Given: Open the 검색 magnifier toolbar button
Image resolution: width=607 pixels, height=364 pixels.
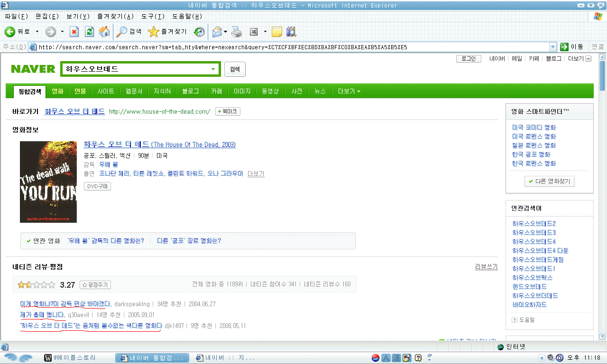Looking at the screenshot, I should 129,32.
